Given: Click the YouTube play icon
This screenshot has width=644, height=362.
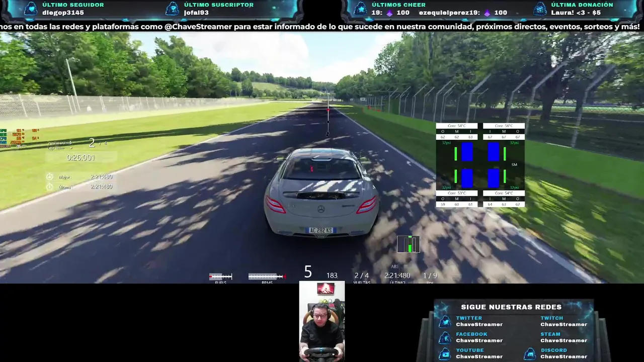Looking at the screenshot, I should tap(445, 353).
